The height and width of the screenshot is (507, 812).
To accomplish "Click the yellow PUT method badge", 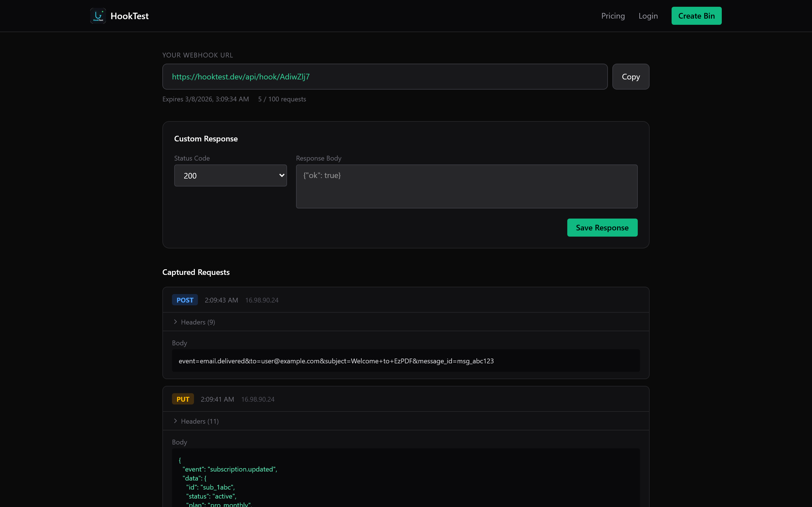I will point(182,399).
